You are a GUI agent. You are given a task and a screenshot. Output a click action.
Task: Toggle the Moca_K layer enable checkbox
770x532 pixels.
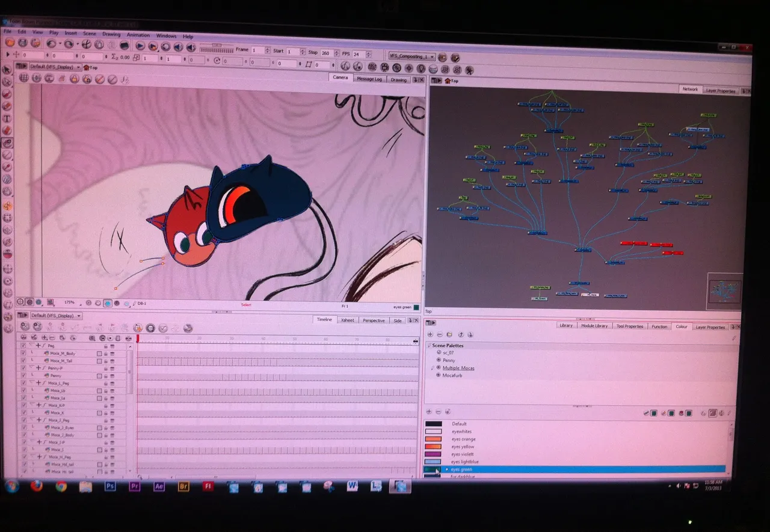tap(23, 413)
